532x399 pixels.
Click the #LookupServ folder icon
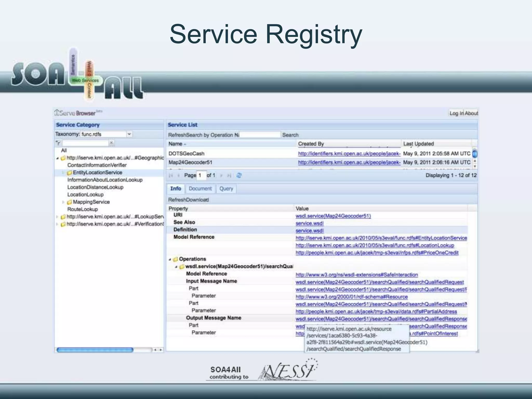pyautogui.click(x=63, y=217)
